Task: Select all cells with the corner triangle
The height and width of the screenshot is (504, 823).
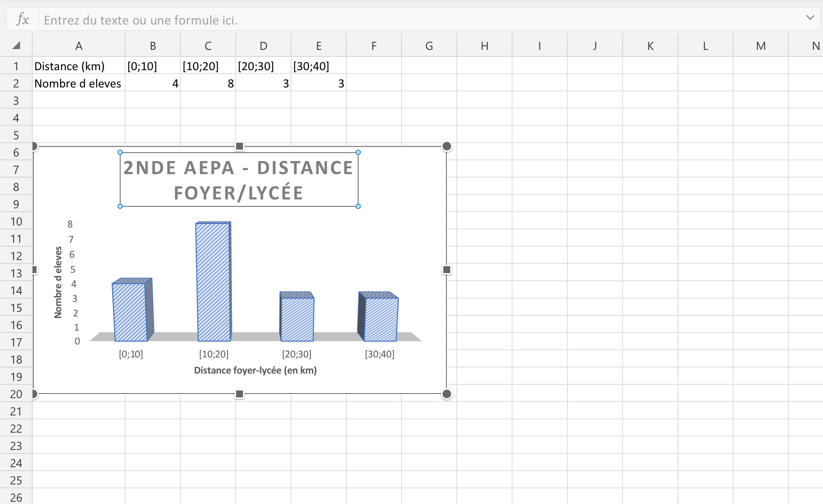Action: tap(16, 45)
